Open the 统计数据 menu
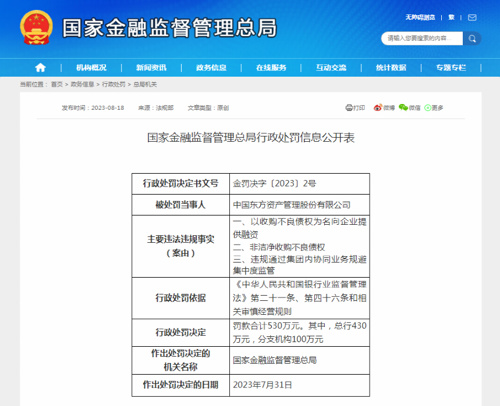The height and width of the screenshot is (406, 500). pos(391,68)
